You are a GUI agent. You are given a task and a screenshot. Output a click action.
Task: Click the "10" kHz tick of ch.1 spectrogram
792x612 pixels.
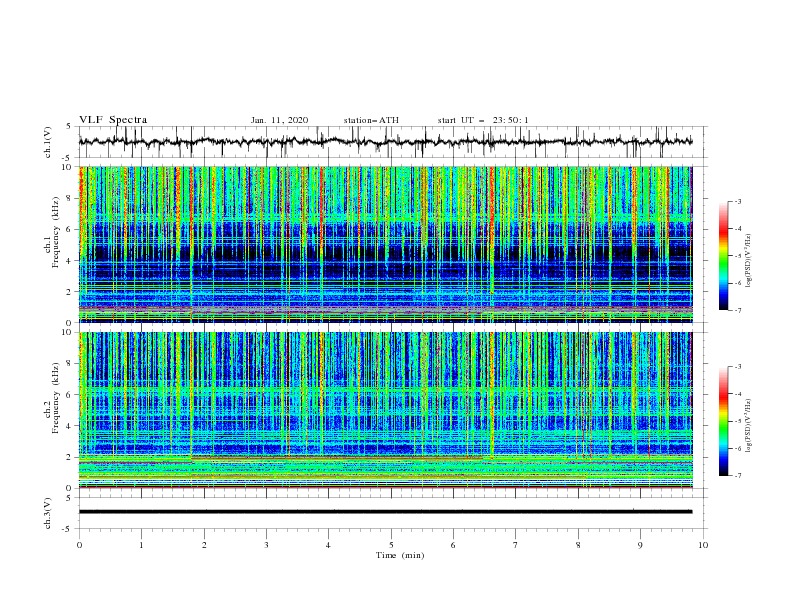(69, 167)
